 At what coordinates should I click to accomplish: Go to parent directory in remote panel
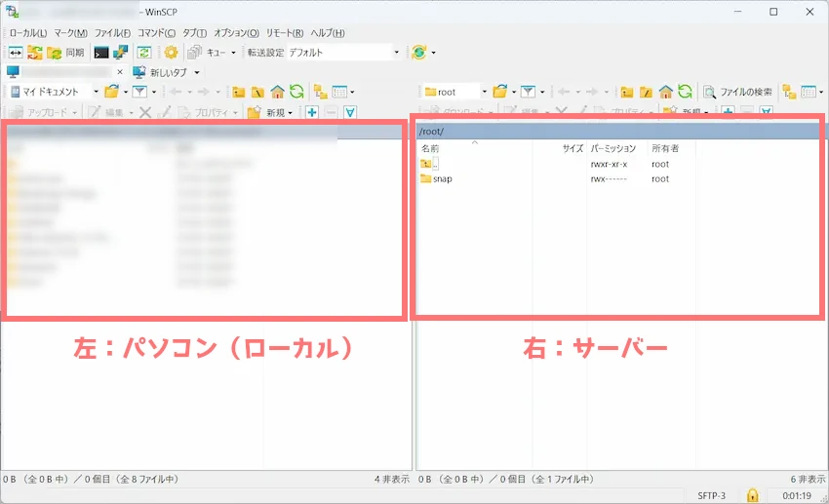pyautogui.click(x=626, y=92)
